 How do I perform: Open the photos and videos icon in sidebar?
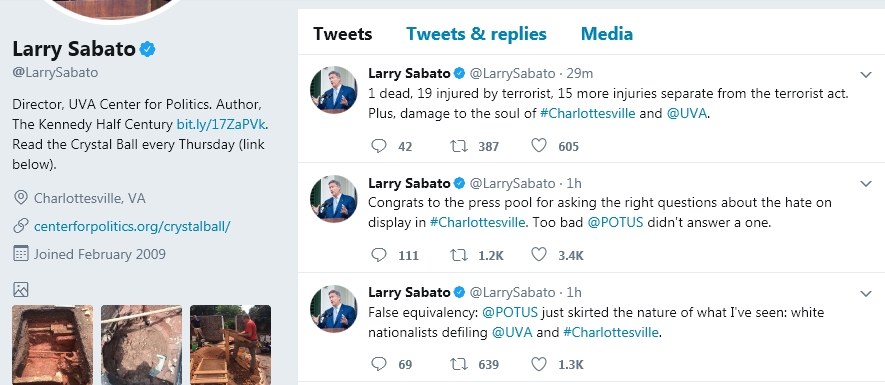point(20,290)
